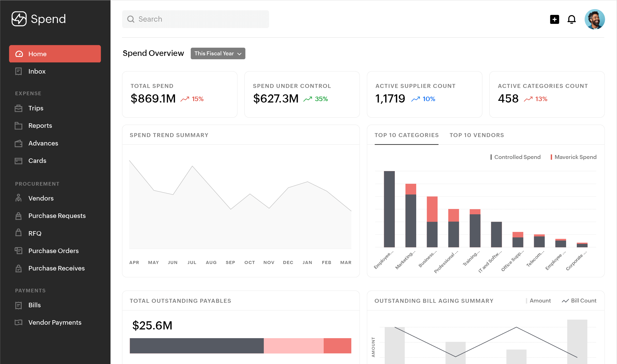Go to Purchase Orders
Image resolution: width=617 pixels, height=364 pixels.
pos(53,251)
